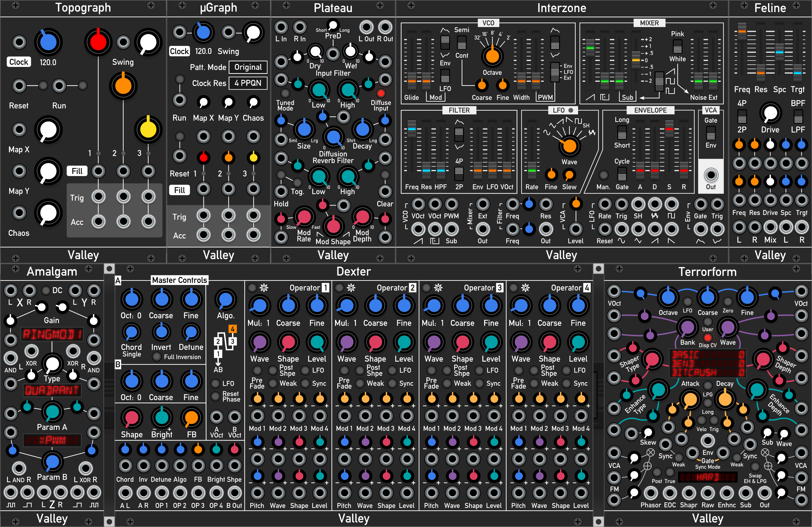This screenshot has width=812, height=527.
Task: Toggle the envelope Long/Short switch
Action: click(x=622, y=133)
